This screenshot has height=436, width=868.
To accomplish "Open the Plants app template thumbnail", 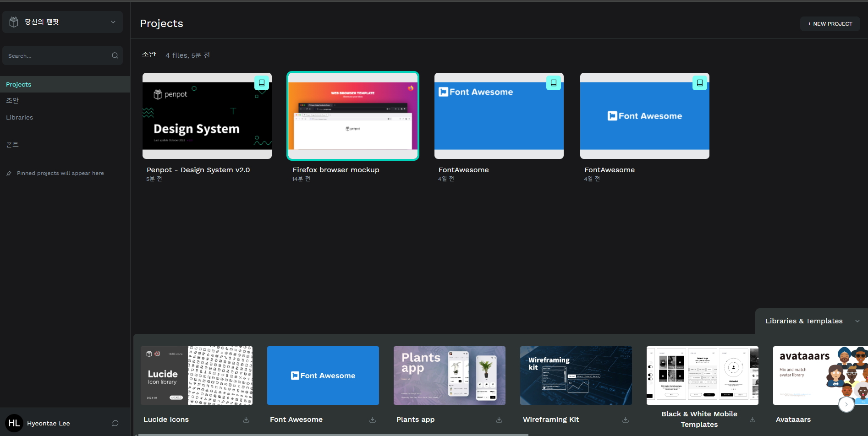I will pyautogui.click(x=450, y=376).
